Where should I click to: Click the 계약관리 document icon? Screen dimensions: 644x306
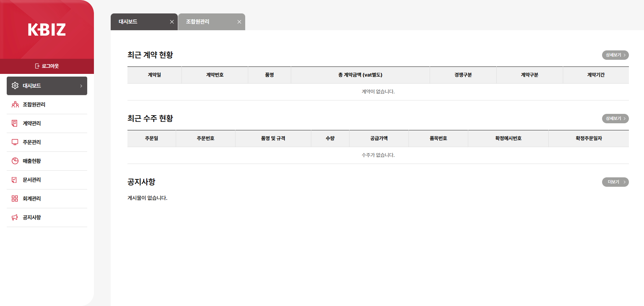click(15, 123)
